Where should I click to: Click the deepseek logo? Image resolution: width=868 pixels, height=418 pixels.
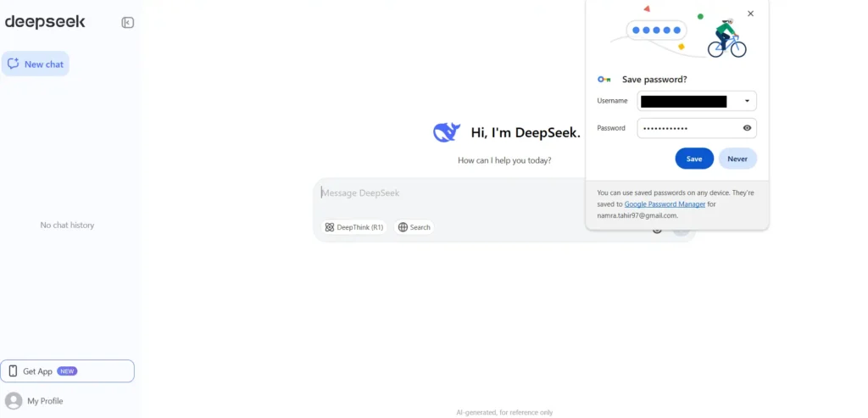pos(46,22)
